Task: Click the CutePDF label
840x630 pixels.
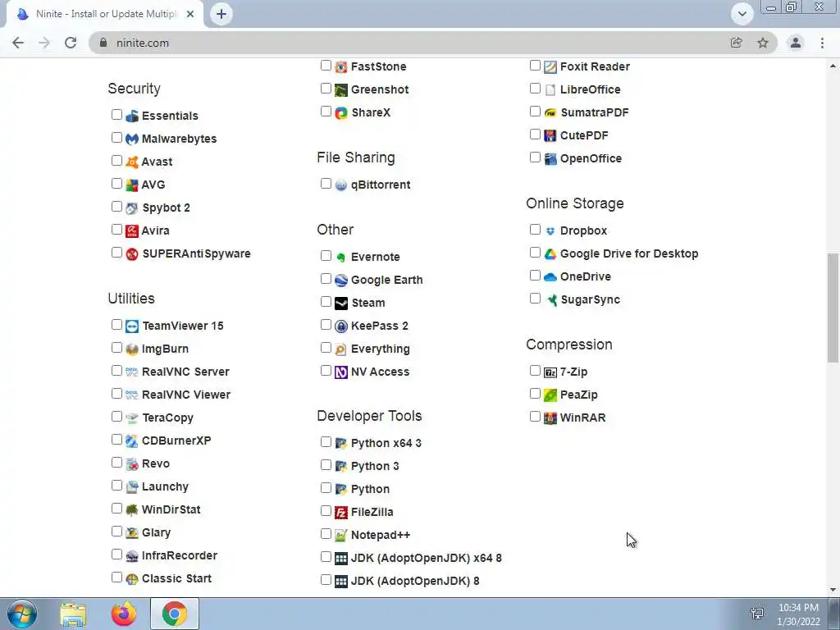Action: [x=584, y=135]
